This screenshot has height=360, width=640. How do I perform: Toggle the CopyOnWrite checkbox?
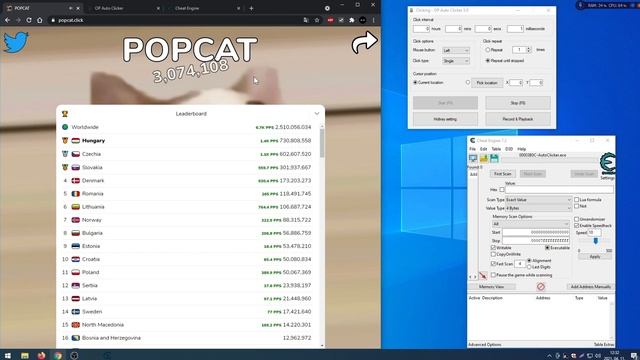coord(493,254)
